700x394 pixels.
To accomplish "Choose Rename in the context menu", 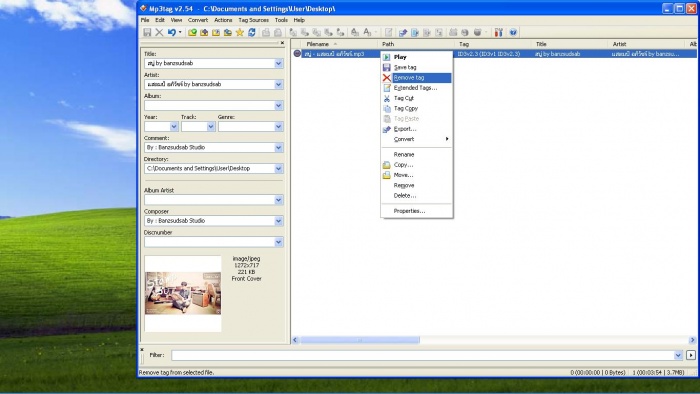I will click(417, 154).
